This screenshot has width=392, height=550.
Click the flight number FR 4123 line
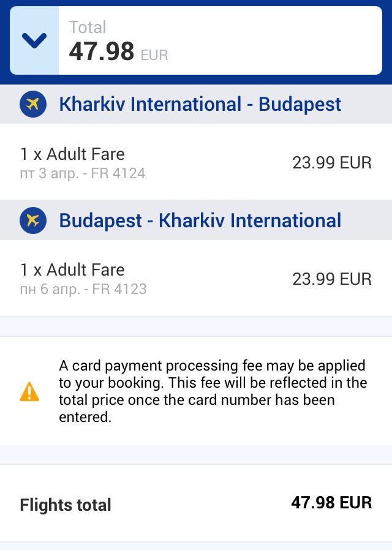[x=83, y=289]
